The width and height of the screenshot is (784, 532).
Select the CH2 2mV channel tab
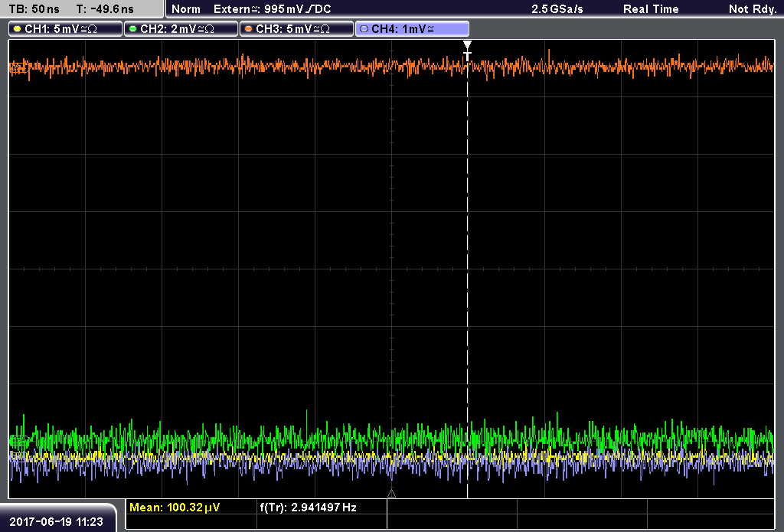pyautogui.click(x=181, y=29)
